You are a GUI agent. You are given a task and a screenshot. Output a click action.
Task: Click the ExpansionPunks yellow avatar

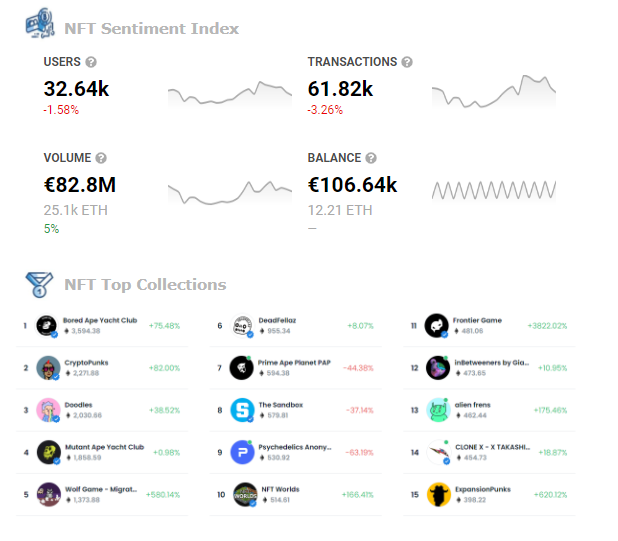click(x=439, y=495)
